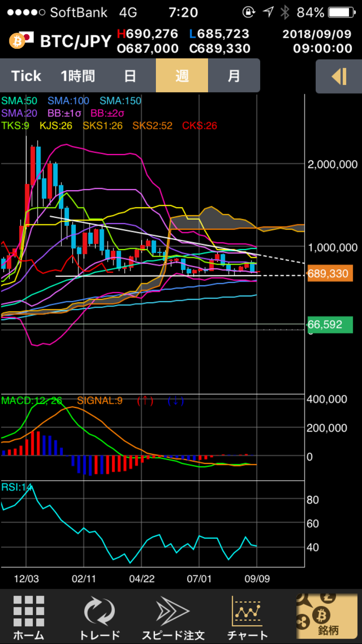The width and height of the screenshot is (362, 644).
Task: Tap the SMA:100 indicator label
Action: (x=68, y=101)
